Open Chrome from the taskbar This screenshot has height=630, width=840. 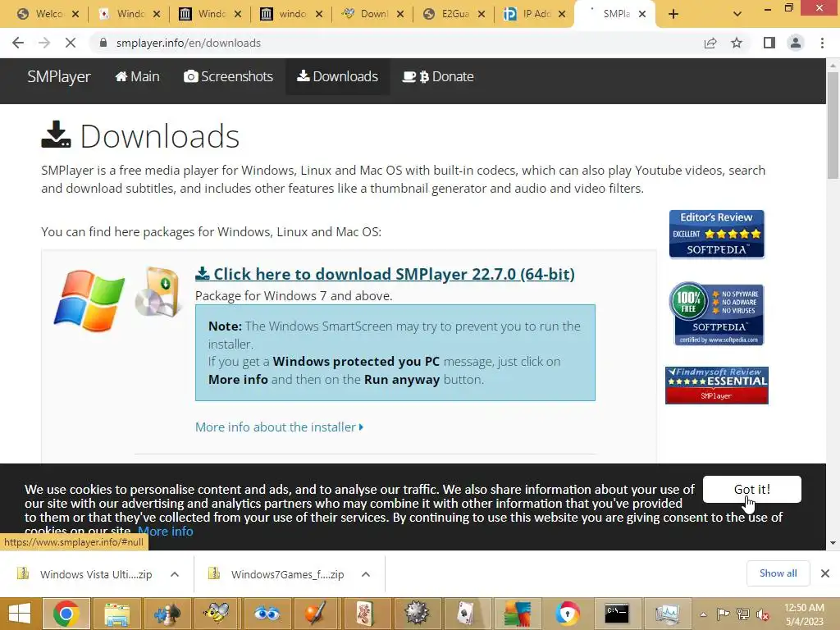[x=66, y=614]
